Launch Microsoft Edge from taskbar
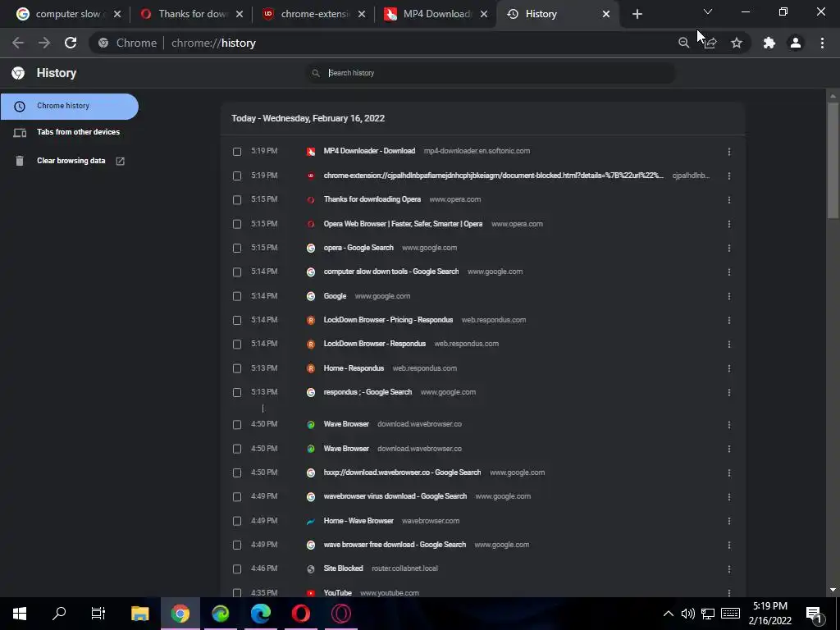 260,614
